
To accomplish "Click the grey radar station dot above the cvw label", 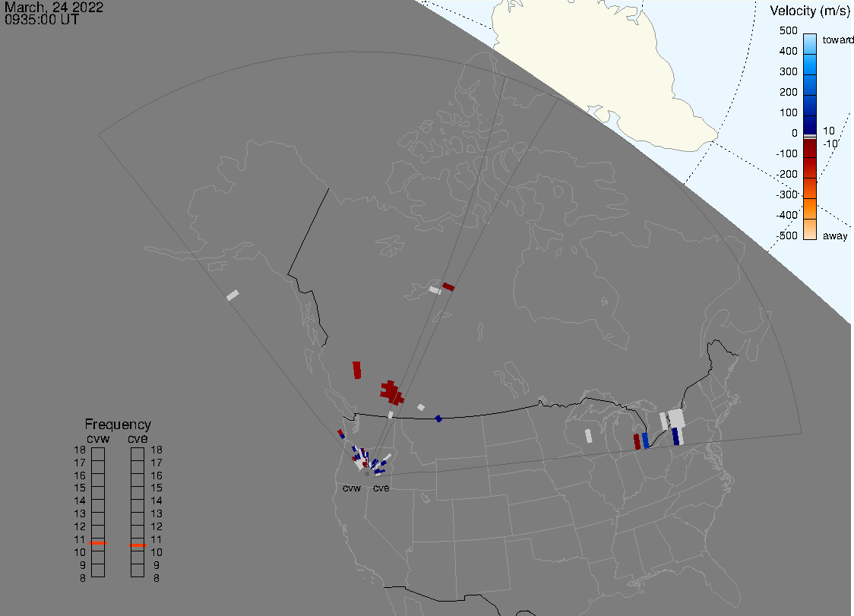I will pos(367,474).
